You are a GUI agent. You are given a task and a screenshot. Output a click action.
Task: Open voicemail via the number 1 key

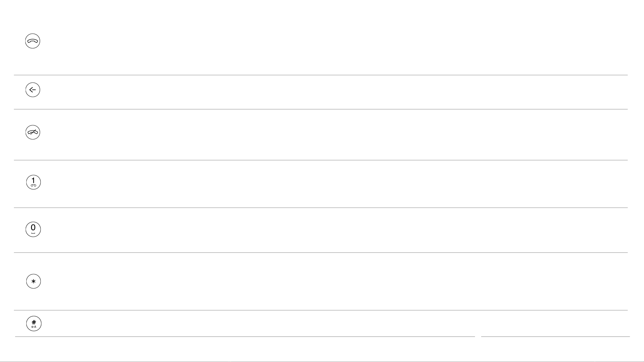(34, 182)
